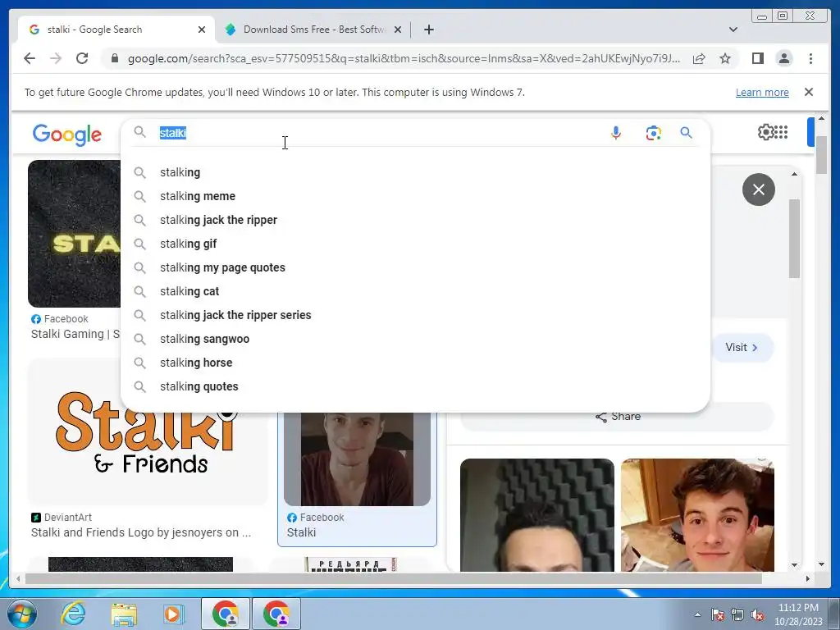Pick "stalking jack the ripper series" suggestion

coord(415,315)
